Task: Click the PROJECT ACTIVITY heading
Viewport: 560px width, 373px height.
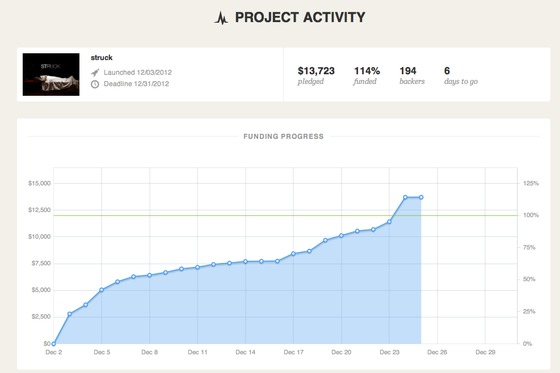Action: [x=300, y=18]
